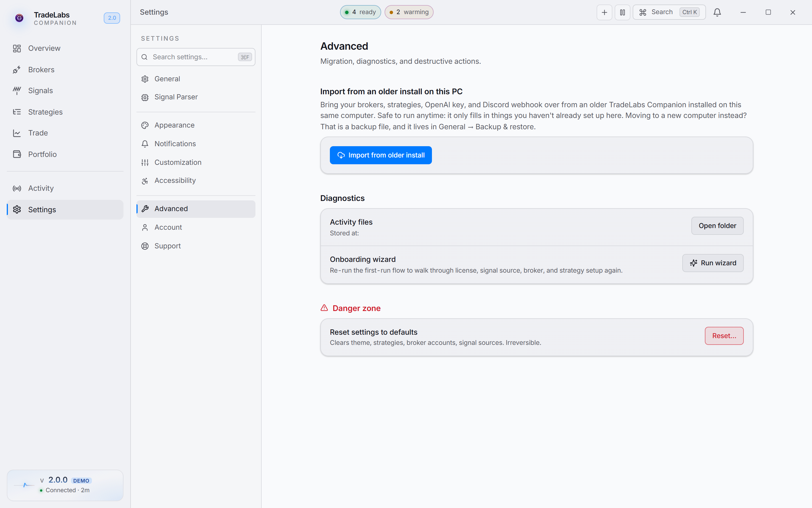Click 'Import from an older install on this PC' heading
Screen dimensions: 812x508
pos(391,91)
